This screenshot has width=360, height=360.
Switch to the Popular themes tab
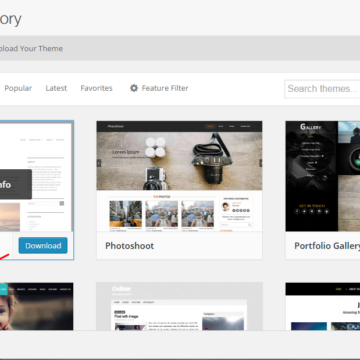(18, 88)
